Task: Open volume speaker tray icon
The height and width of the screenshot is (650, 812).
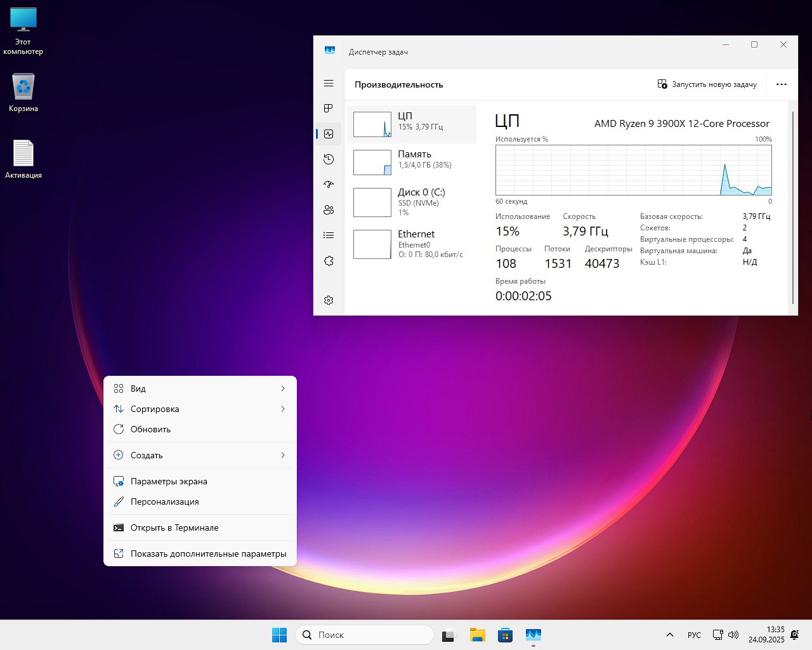Action: (x=733, y=635)
